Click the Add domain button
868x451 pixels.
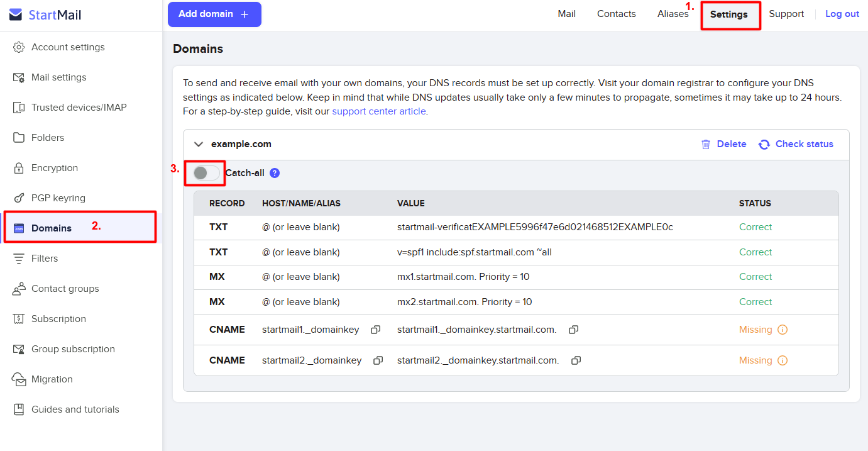click(x=214, y=14)
